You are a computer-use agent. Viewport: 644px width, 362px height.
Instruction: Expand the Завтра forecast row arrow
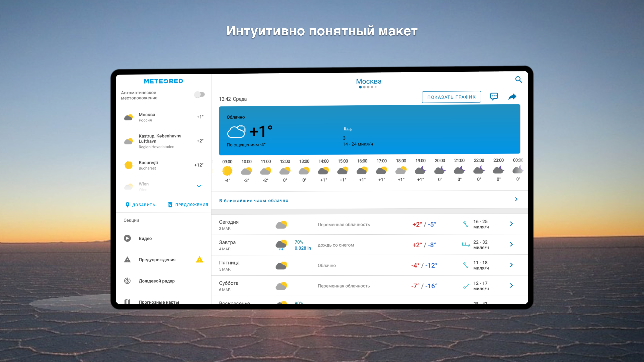[511, 244]
